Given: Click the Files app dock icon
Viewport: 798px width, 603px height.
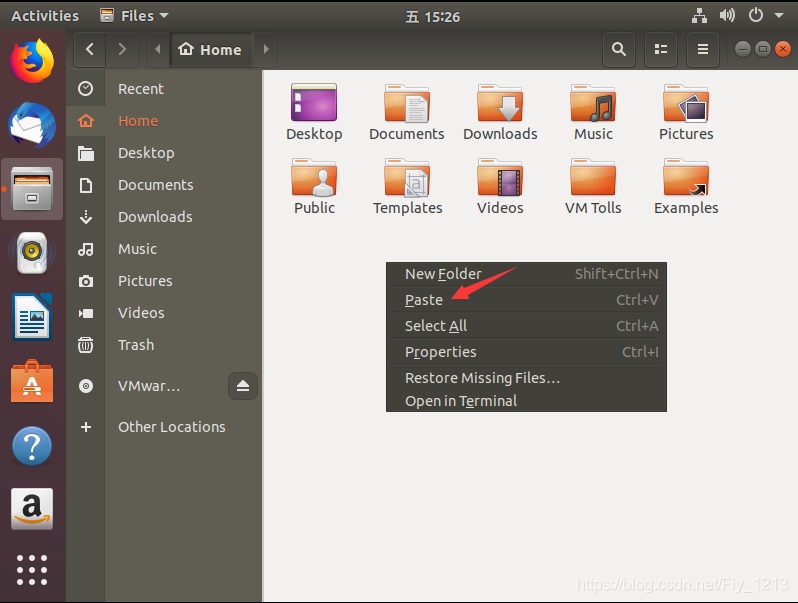Looking at the screenshot, I should click(32, 189).
